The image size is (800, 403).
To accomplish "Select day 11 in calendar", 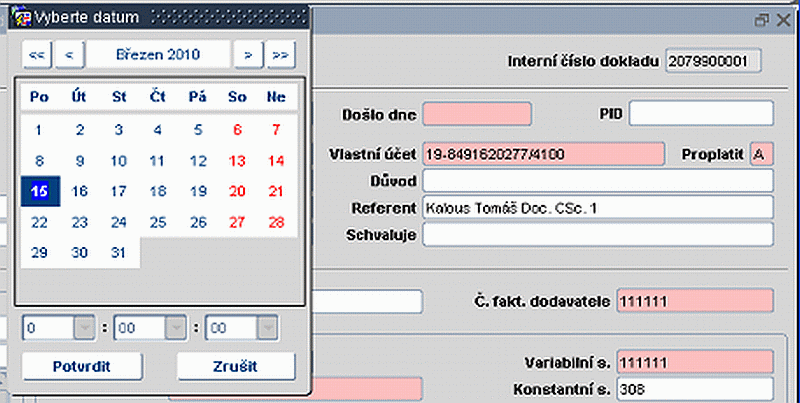I will [x=158, y=161].
